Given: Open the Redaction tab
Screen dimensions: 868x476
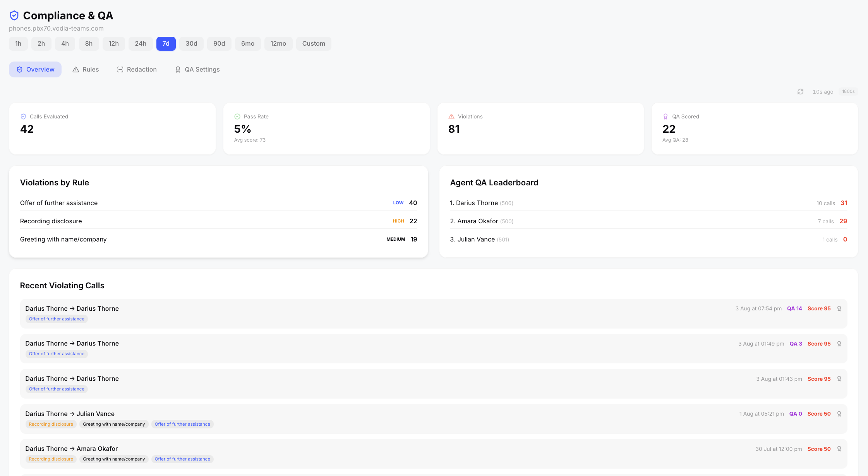Looking at the screenshot, I should click(137, 69).
